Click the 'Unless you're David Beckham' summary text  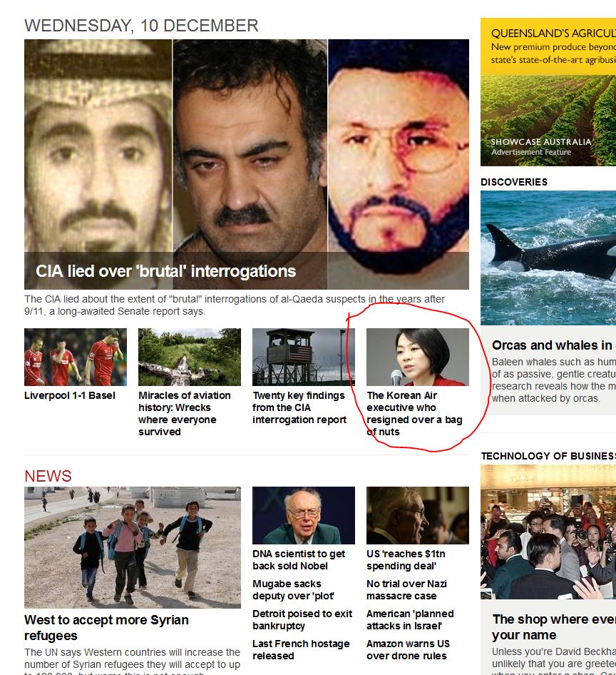(554, 660)
